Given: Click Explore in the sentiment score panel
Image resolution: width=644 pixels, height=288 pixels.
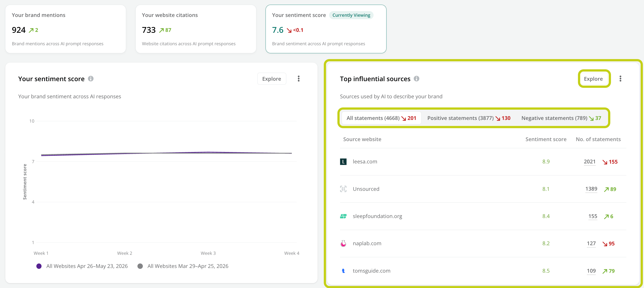Looking at the screenshot, I should [272, 79].
